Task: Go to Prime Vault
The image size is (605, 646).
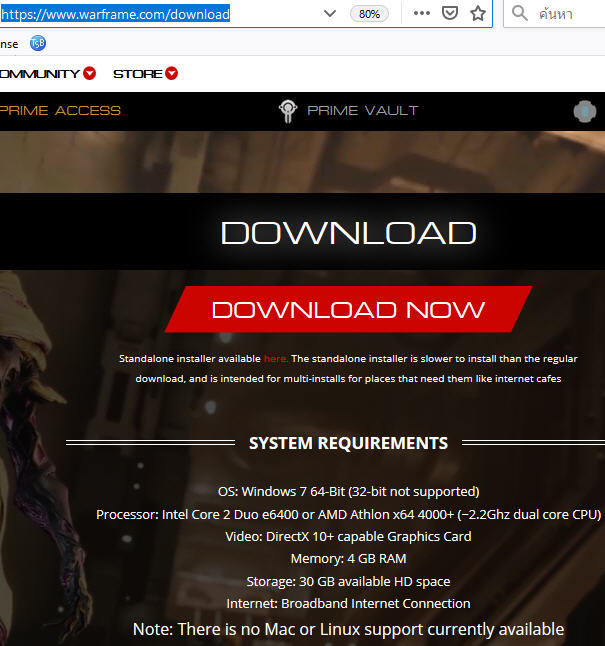Action: pyautogui.click(x=363, y=110)
